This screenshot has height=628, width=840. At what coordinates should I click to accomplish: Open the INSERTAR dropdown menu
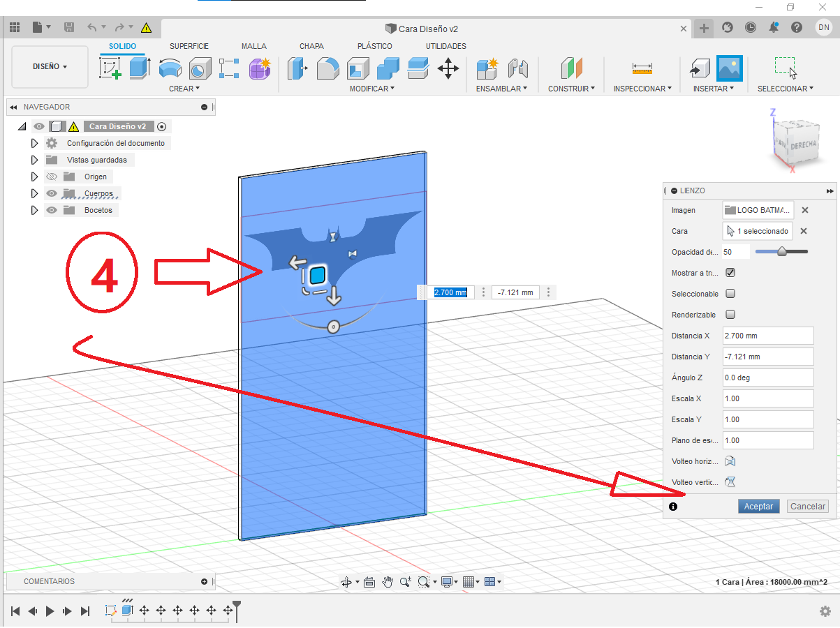tap(714, 89)
